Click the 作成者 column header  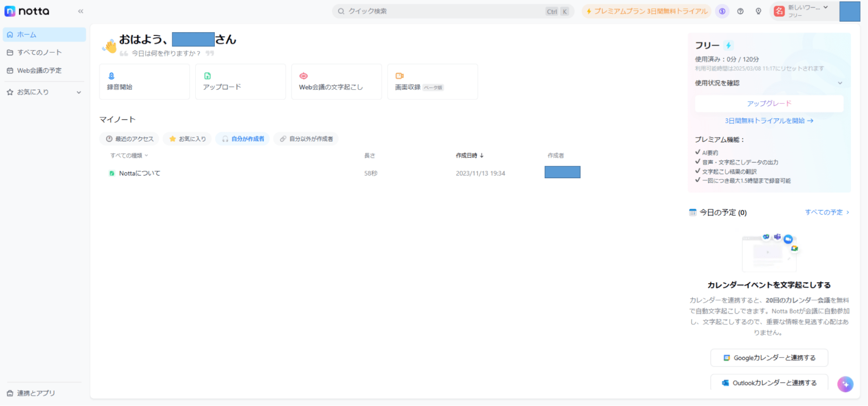(556, 155)
